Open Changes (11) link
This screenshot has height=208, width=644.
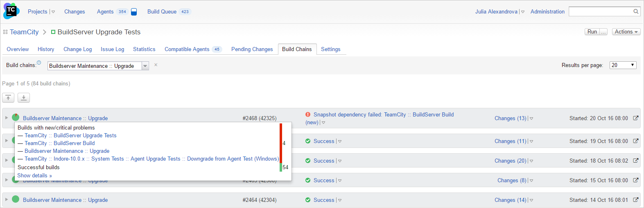pyautogui.click(x=511, y=141)
